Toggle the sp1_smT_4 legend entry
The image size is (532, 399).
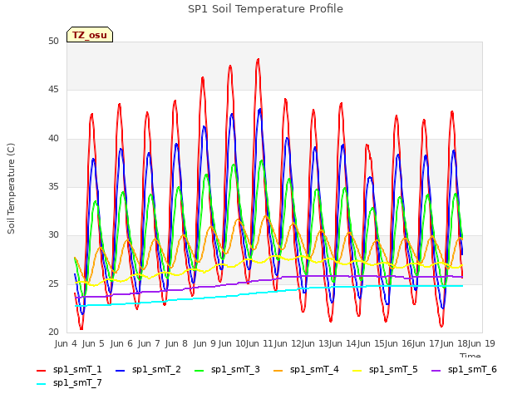click(x=306, y=369)
